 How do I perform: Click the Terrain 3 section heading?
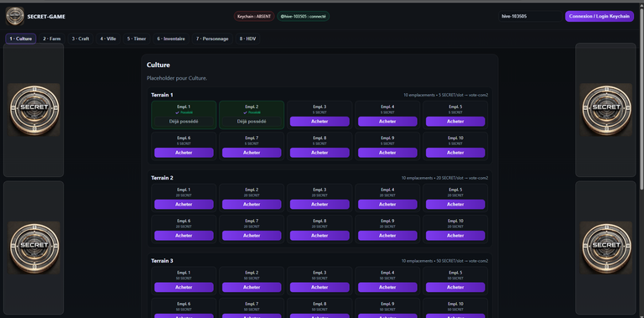tap(162, 261)
